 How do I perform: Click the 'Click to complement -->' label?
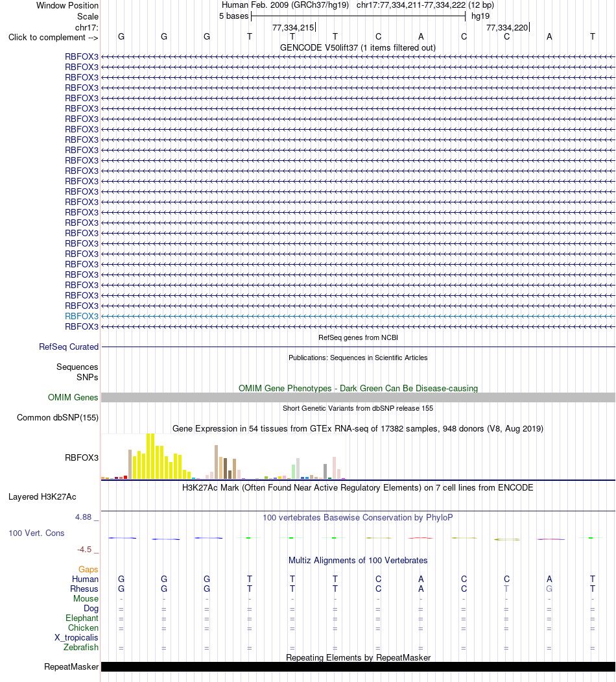coord(53,38)
